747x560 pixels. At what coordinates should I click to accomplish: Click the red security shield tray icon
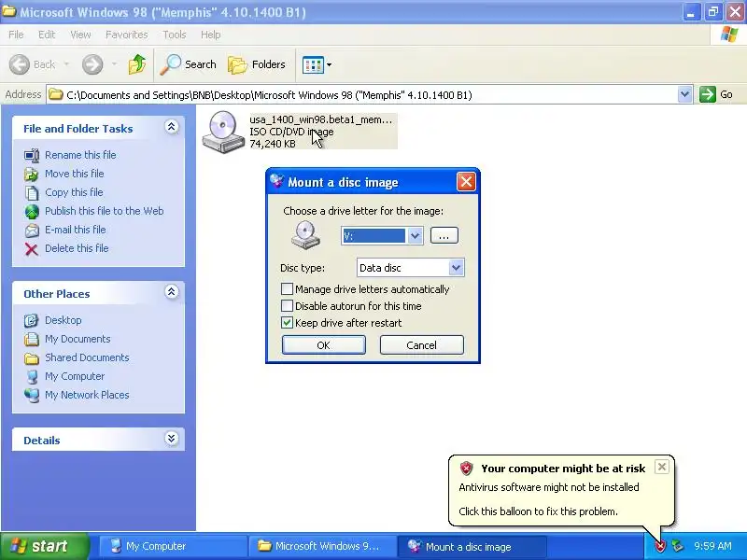(660, 546)
